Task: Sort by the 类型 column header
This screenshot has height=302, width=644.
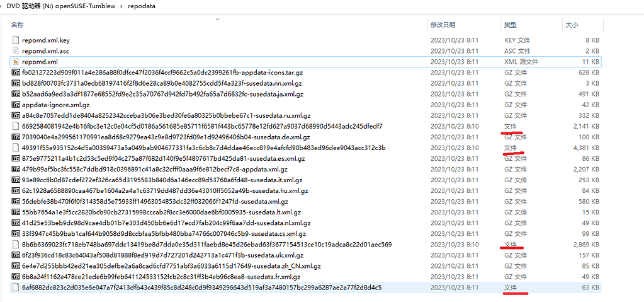Action: pos(511,25)
